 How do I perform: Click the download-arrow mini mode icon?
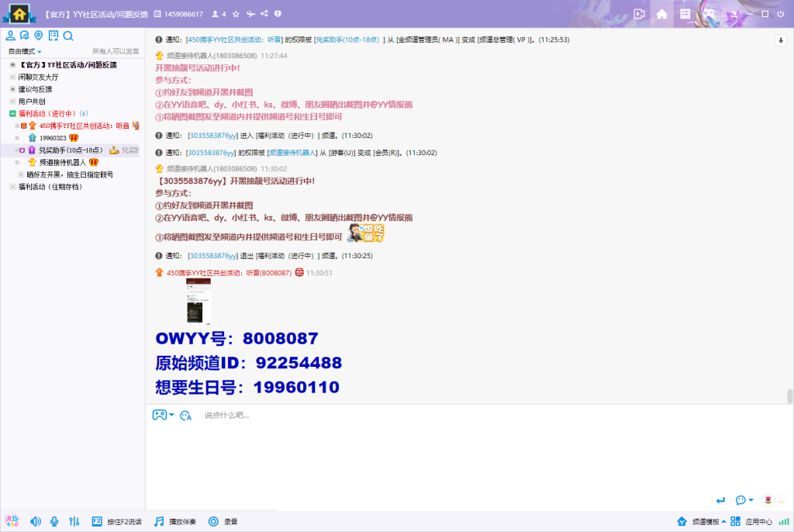[734, 15]
